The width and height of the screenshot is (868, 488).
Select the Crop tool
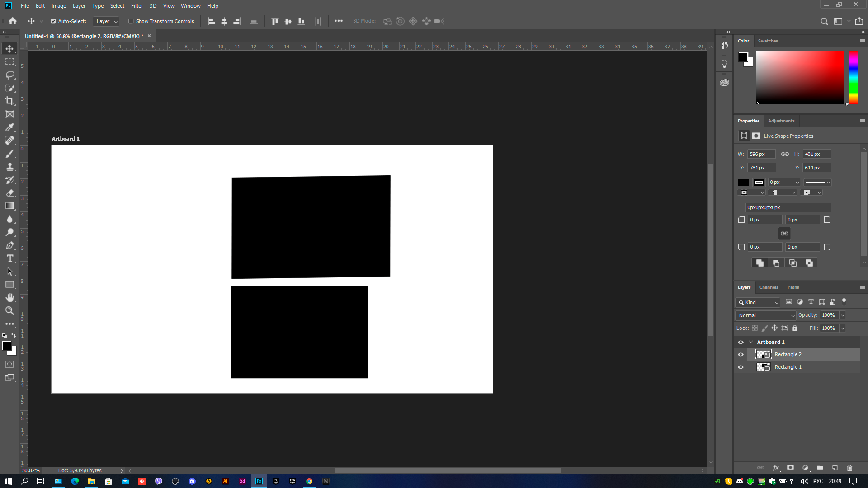point(9,101)
